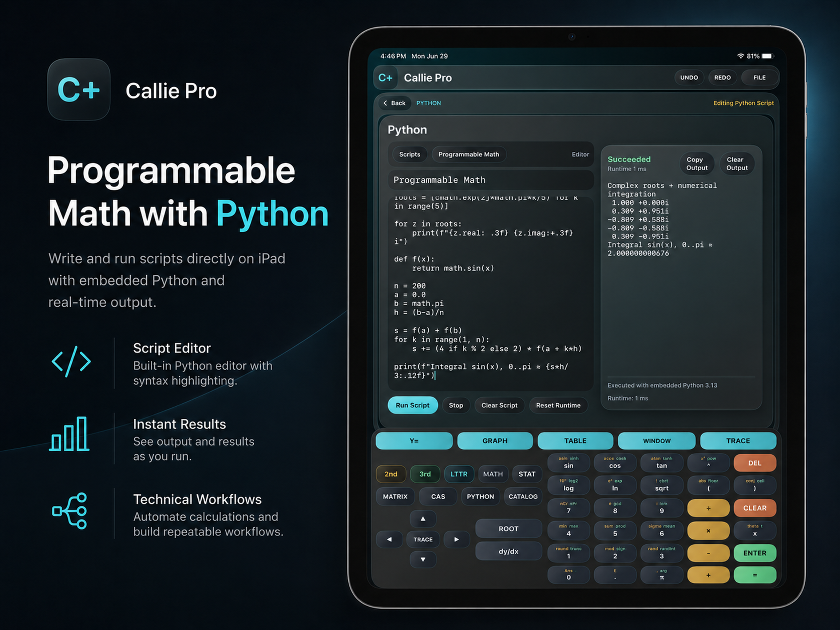Click the left arrow navigation key

(389, 539)
